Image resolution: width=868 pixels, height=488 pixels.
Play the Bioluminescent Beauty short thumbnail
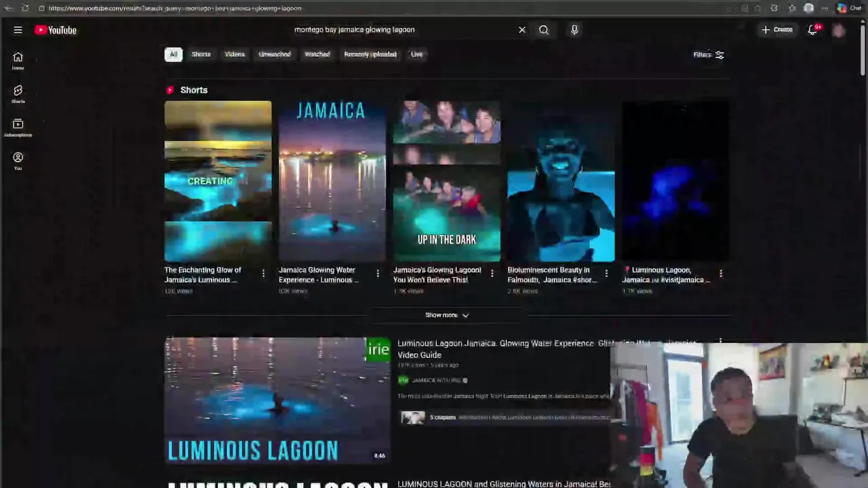[x=561, y=182]
